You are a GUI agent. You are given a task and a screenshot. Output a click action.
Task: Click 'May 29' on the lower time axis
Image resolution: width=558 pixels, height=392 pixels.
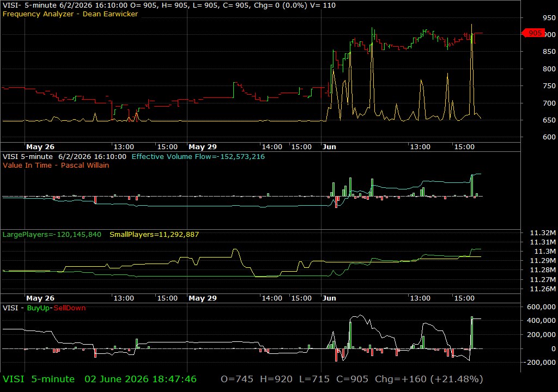[203, 298]
